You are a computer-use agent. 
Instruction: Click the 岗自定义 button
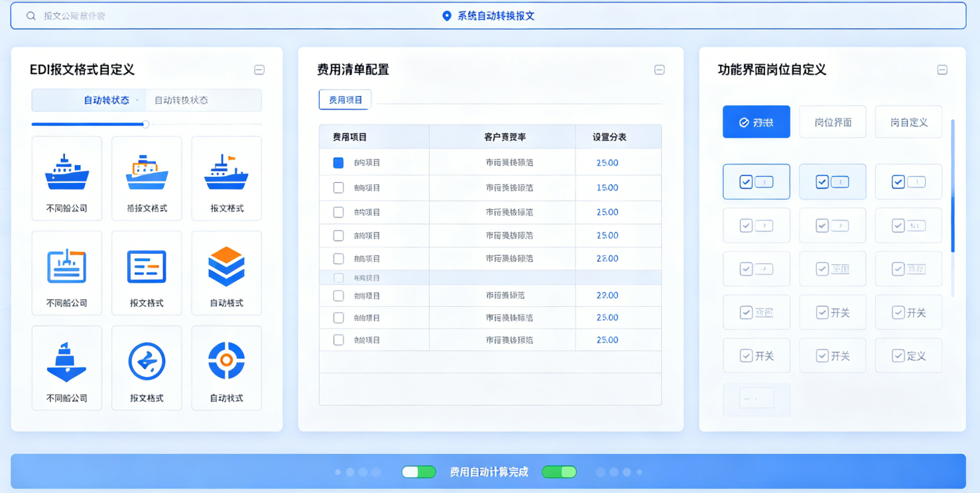[908, 121]
